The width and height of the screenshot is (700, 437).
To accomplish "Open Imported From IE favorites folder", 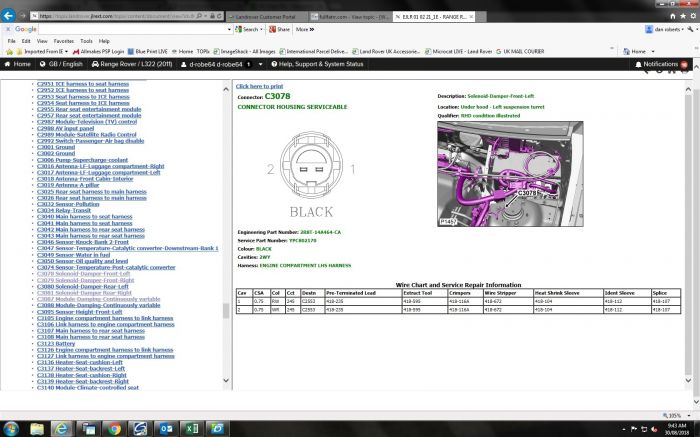I will (42, 52).
